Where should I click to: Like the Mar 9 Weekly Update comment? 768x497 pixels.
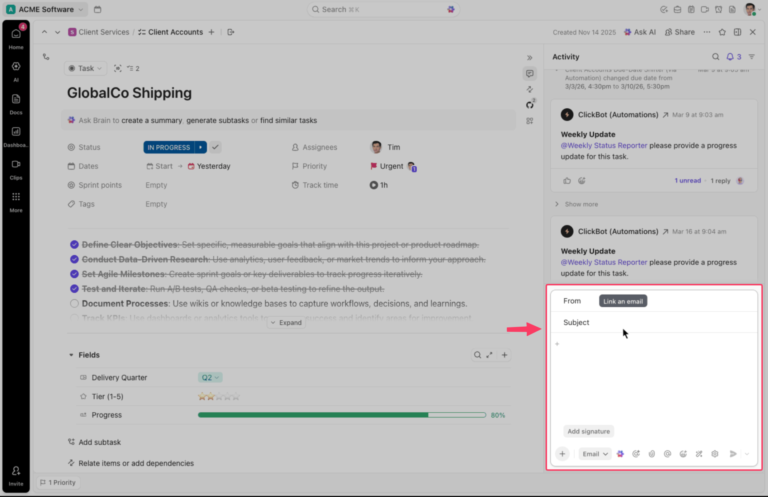tap(567, 181)
